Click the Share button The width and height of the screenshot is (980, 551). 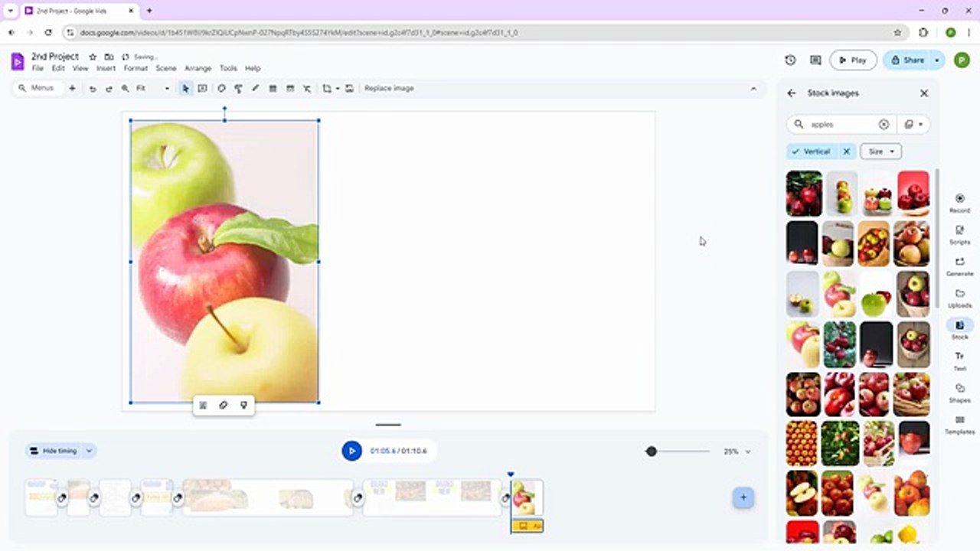pyautogui.click(x=907, y=60)
